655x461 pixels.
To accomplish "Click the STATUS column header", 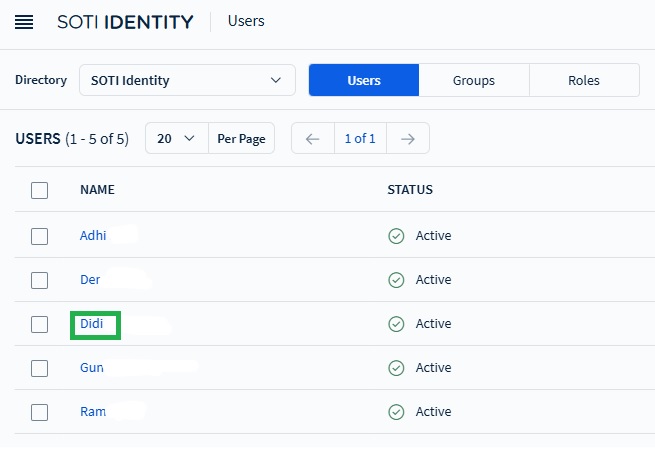I will click(x=410, y=190).
